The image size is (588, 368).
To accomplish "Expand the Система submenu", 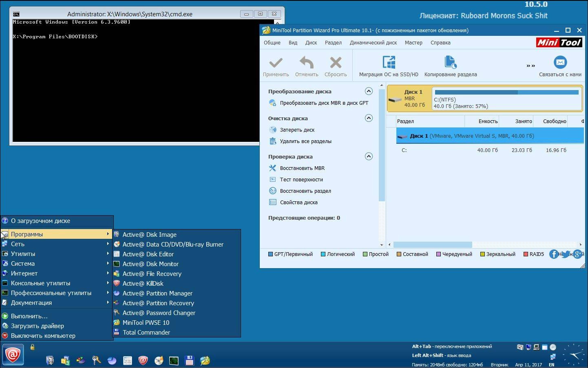I will pyautogui.click(x=57, y=263).
